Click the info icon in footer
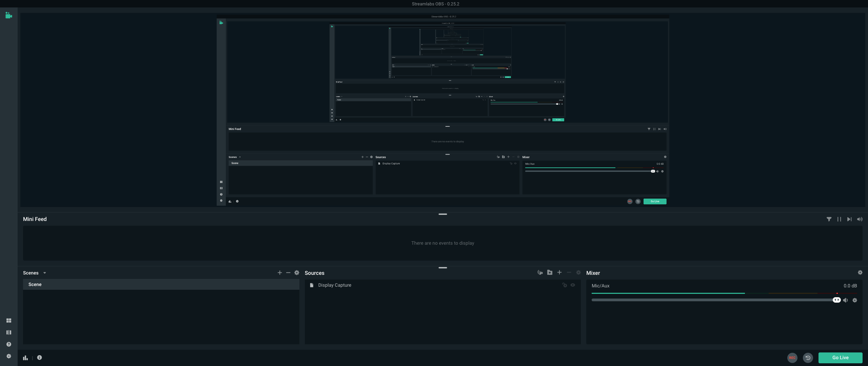Viewport: 868px width, 366px height. (x=40, y=358)
